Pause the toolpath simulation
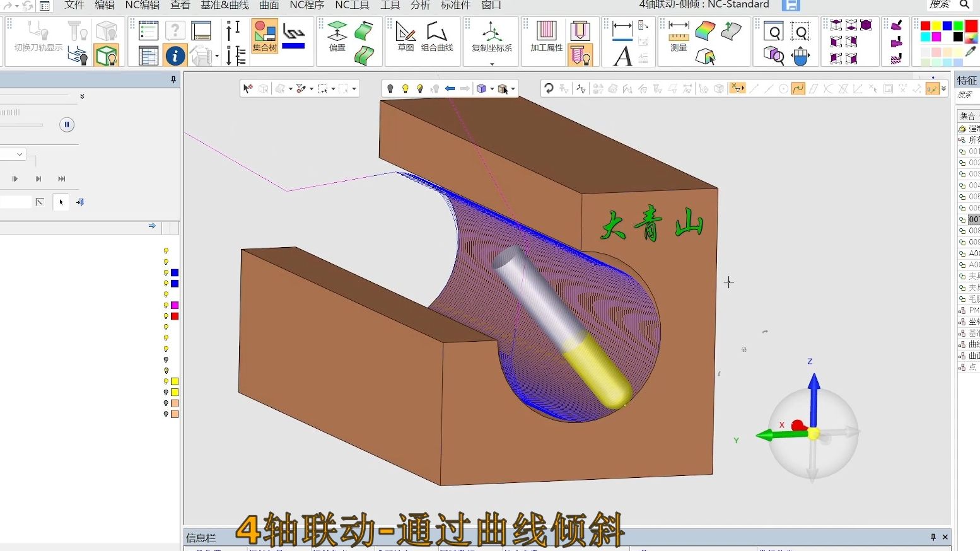This screenshot has width=980, height=551. (x=67, y=125)
